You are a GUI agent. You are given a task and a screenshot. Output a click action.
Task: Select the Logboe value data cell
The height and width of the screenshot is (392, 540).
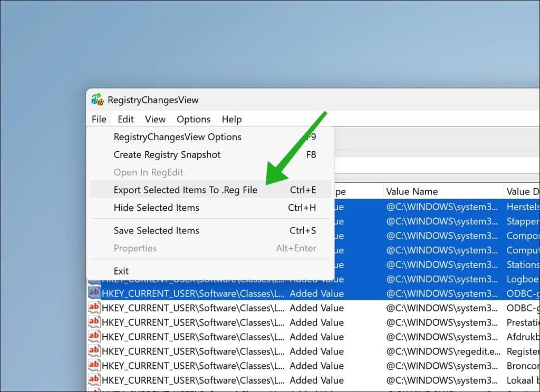pos(523,279)
